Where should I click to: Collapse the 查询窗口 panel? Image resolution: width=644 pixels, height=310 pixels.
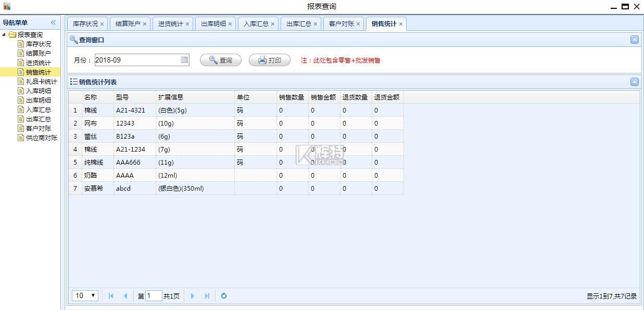coord(634,40)
